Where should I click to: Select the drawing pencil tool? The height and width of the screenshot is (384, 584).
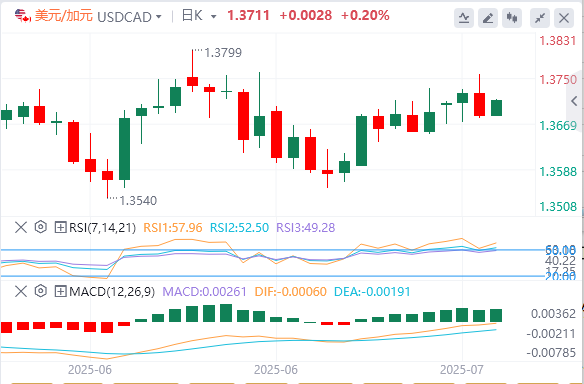488,18
